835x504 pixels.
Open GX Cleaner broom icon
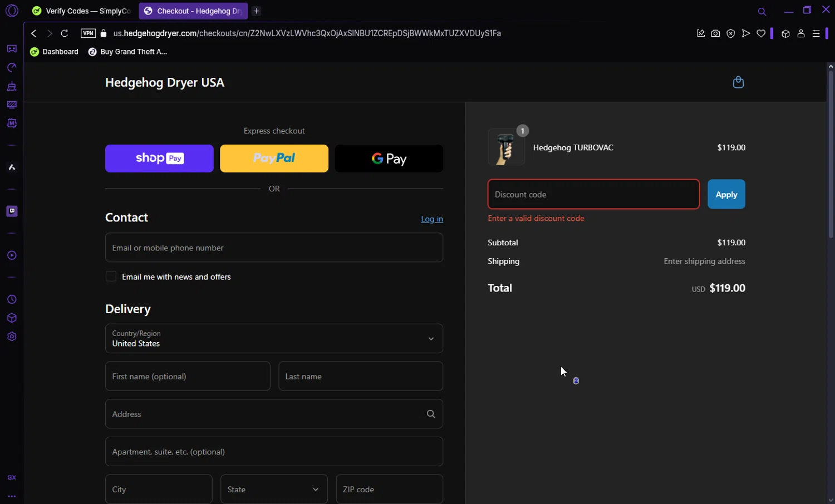click(12, 86)
